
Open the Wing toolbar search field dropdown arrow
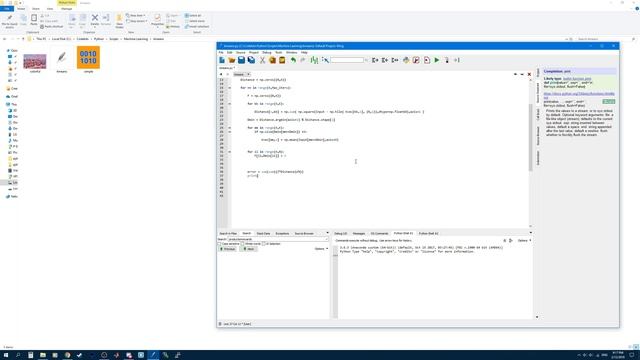click(366, 60)
